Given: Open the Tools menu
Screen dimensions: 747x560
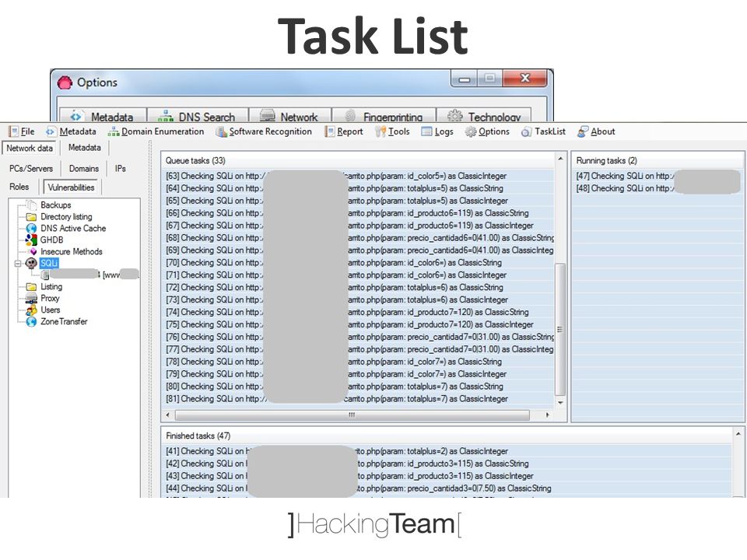Looking at the screenshot, I should pyautogui.click(x=392, y=131).
